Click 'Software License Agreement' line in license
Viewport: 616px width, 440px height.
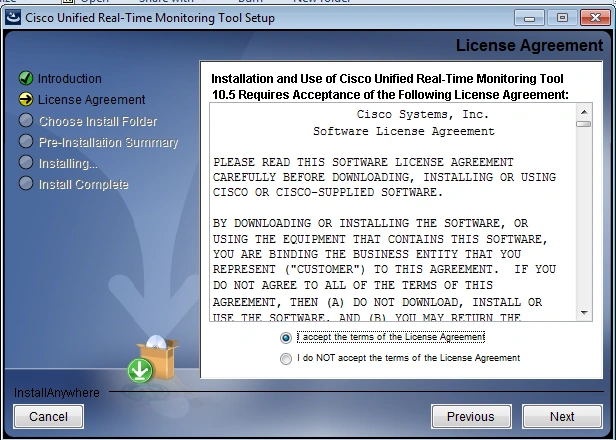tap(404, 131)
